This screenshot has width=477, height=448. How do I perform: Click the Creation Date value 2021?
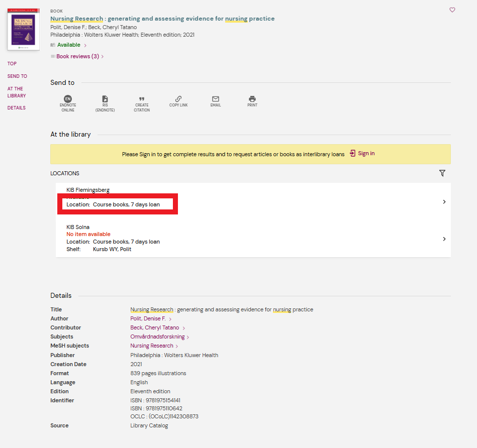136,364
